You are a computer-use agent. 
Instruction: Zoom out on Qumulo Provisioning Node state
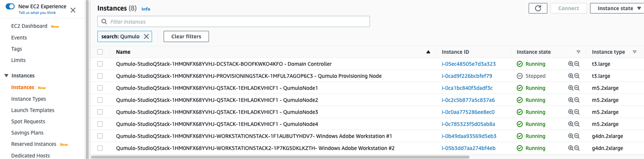pos(577,76)
